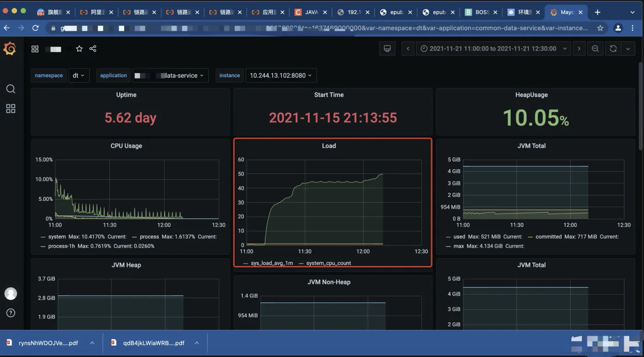Open refresh interval dropdown arrow
644x357 pixels.
click(x=628, y=49)
